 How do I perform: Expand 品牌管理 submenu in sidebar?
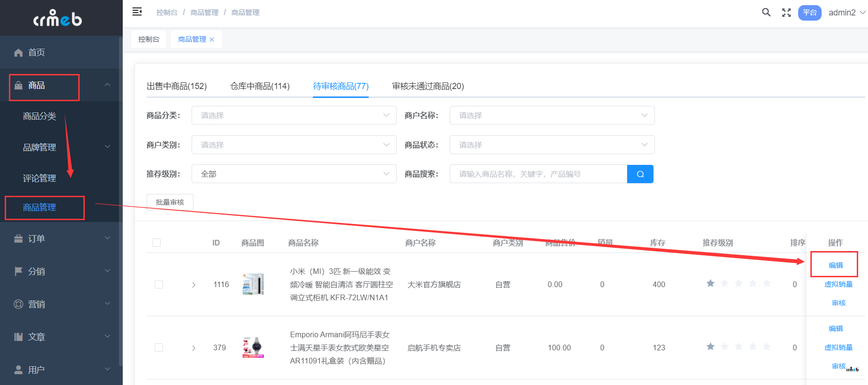(61, 147)
